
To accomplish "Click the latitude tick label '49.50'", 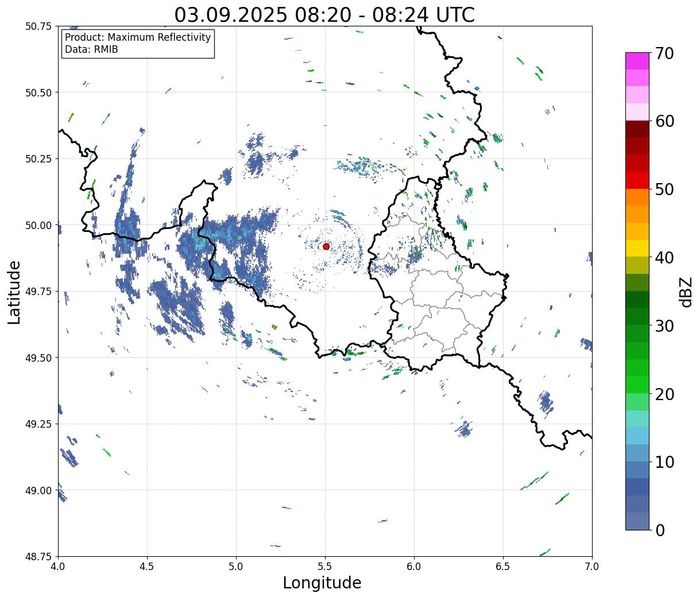I will 38,358.
